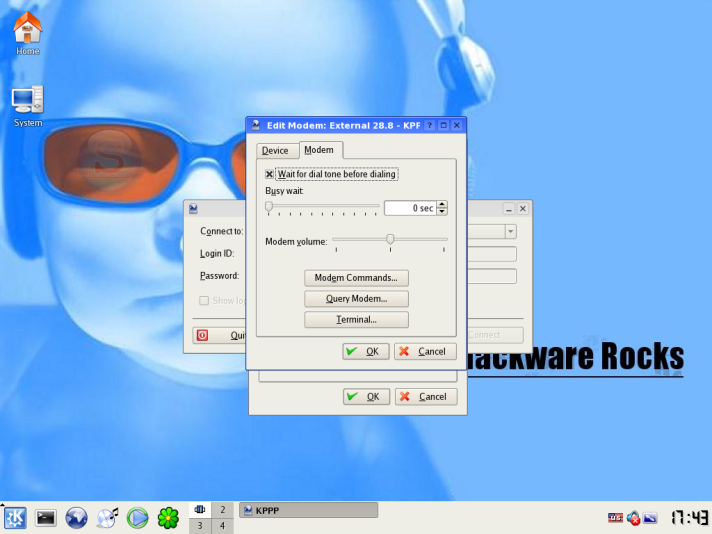Decrease Busy wait seconds with down arrow
712x534 pixels.
tap(442, 212)
